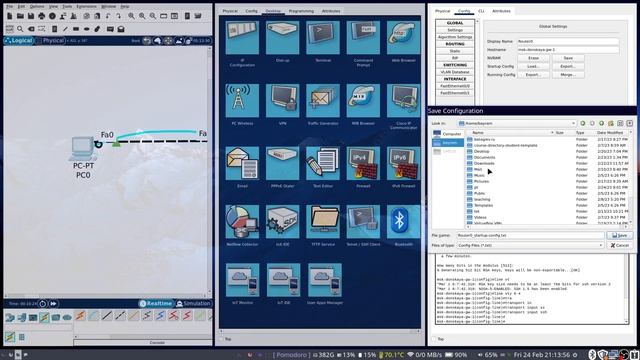Click Save in Save Configuration dialog
Image resolution: width=640 pixels, height=360 pixels.
[x=620, y=236]
